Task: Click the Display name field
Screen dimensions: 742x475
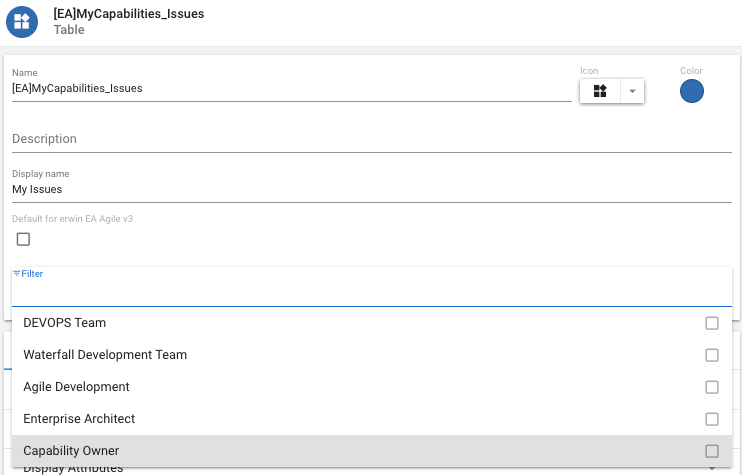Action: pos(370,189)
